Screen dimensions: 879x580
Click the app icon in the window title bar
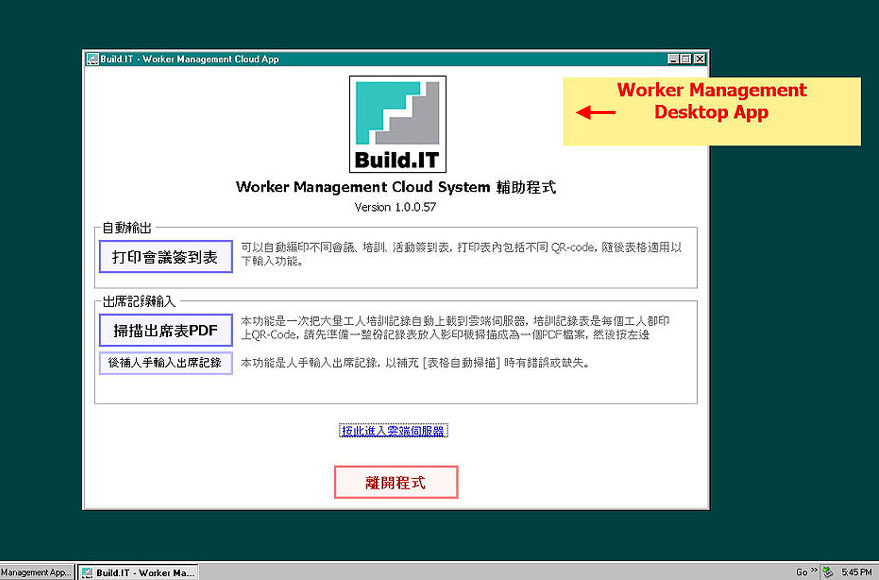tap(92, 59)
